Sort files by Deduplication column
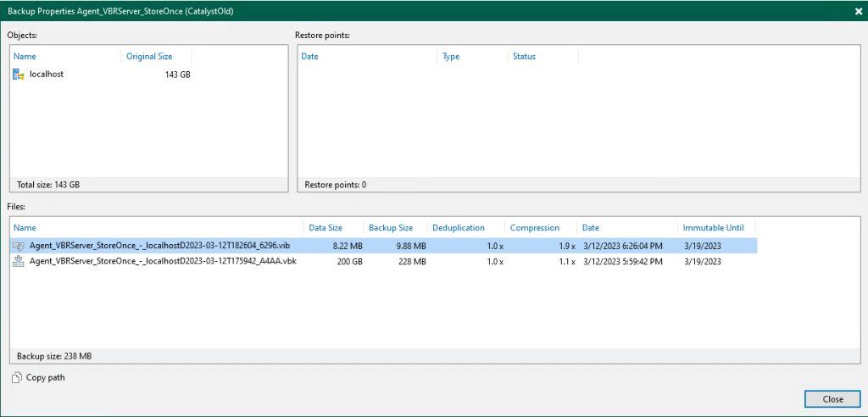 click(x=458, y=228)
